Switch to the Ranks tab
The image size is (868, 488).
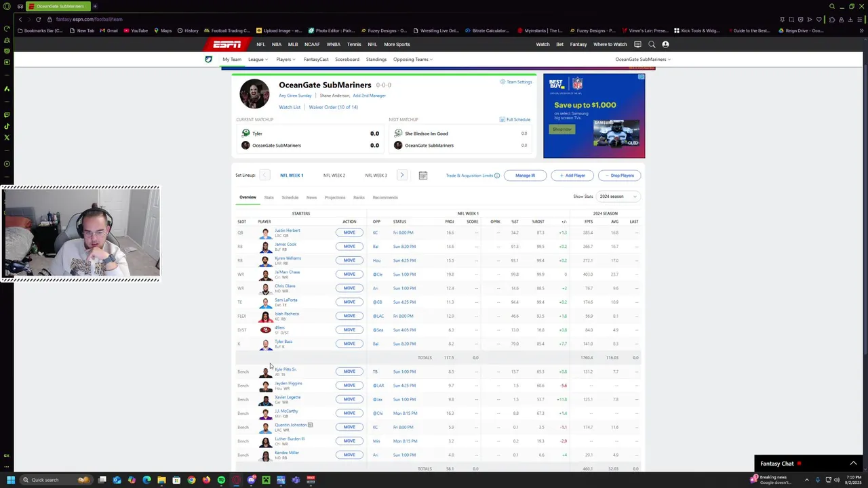point(359,197)
